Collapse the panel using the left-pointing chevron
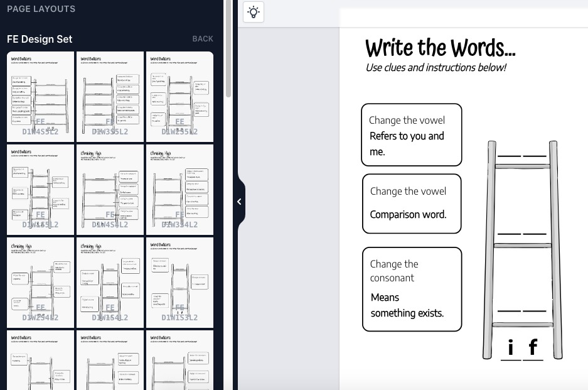Screen dimensions: 588x390 [239, 202]
